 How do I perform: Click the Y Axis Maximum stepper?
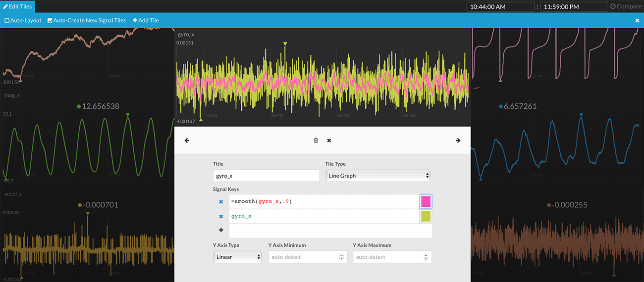pyautogui.click(x=426, y=257)
